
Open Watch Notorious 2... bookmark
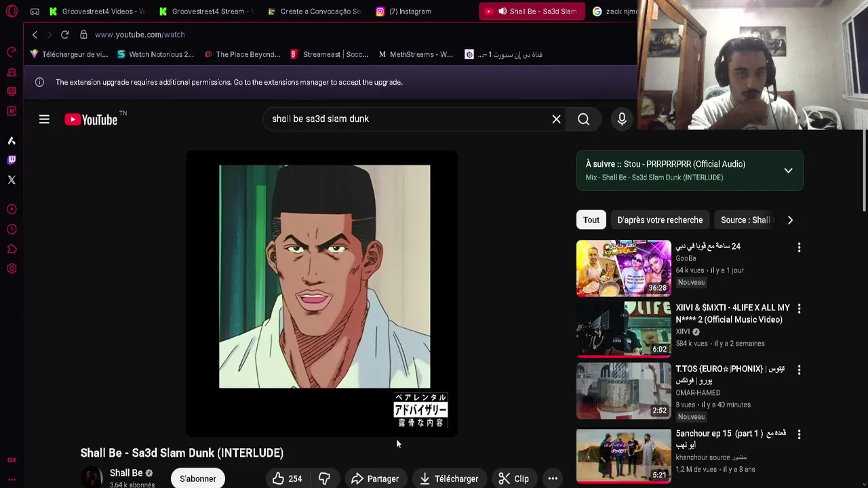coord(155,54)
